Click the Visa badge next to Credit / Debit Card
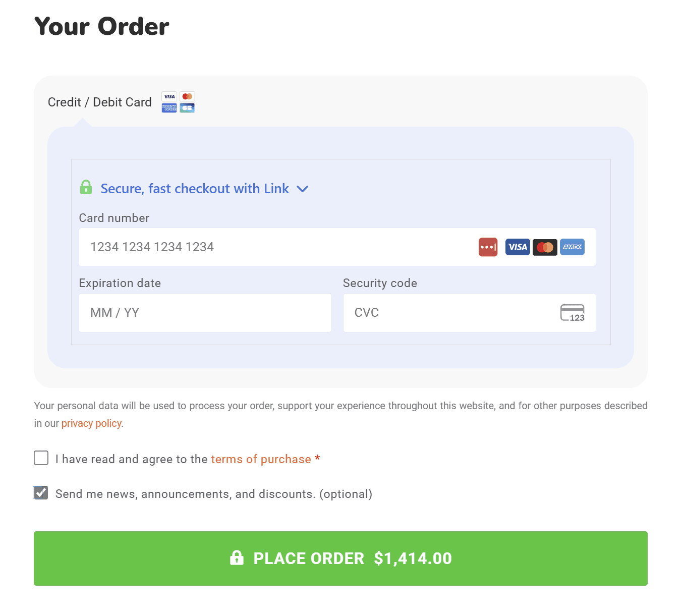The width and height of the screenshot is (683, 616). [x=169, y=96]
